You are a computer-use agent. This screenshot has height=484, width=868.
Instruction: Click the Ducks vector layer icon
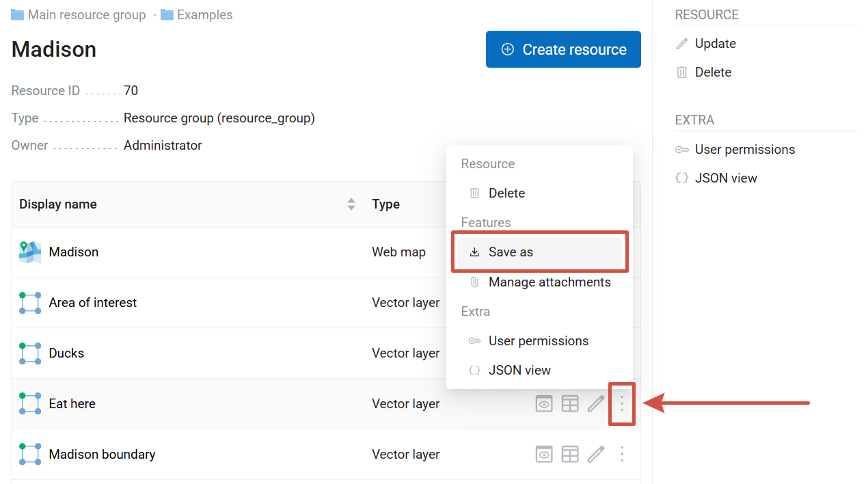tap(30, 353)
